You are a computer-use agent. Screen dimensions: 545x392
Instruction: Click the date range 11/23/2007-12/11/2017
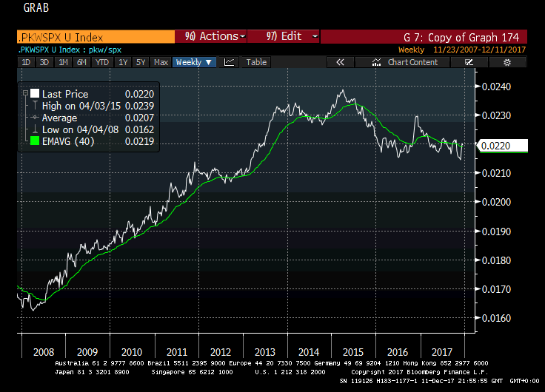click(x=479, y=50)
